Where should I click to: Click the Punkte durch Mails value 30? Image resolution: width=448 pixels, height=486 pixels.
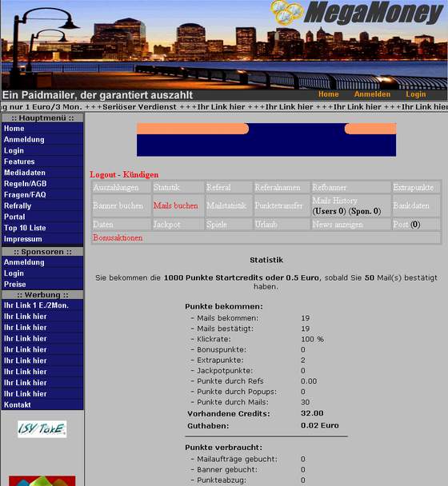tap(305, 402)
